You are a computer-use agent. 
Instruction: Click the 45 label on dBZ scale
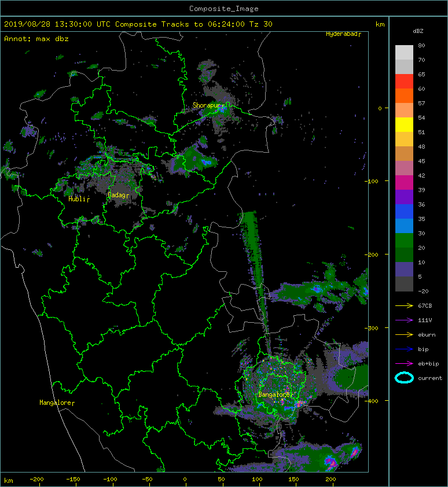point(421,161)
